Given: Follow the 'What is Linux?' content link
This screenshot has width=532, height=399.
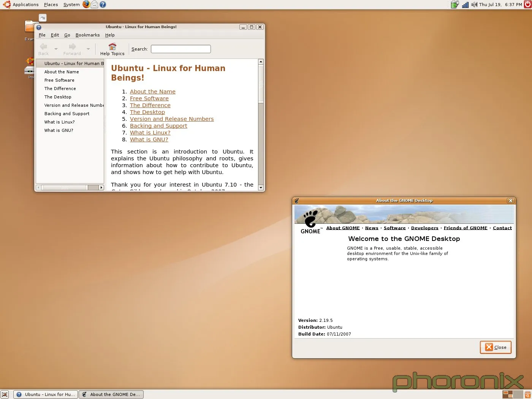Looking at the screenshot, I should [x=150, y=133].
